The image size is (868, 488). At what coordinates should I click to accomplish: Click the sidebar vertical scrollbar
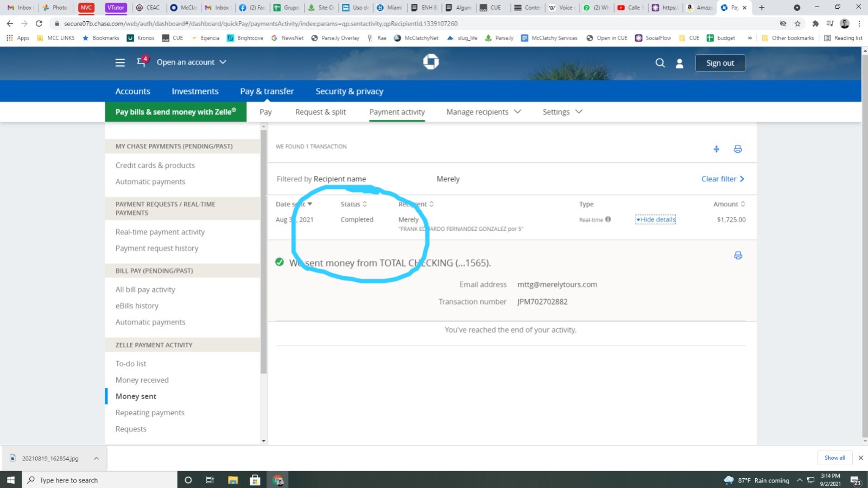(x=264, y=252)
